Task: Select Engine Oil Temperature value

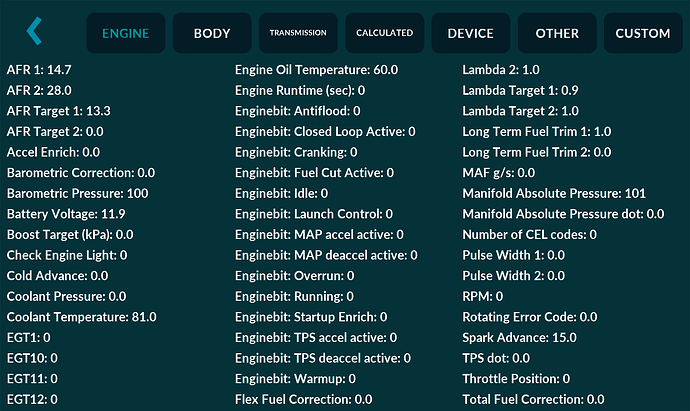Action: coord(316,70)
